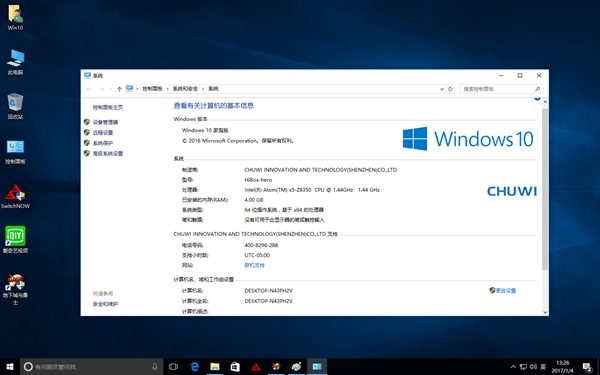
Task: Open the clock showing 13:26 in the taskbar
Action: pyautogui.click(x=562, y=367)
